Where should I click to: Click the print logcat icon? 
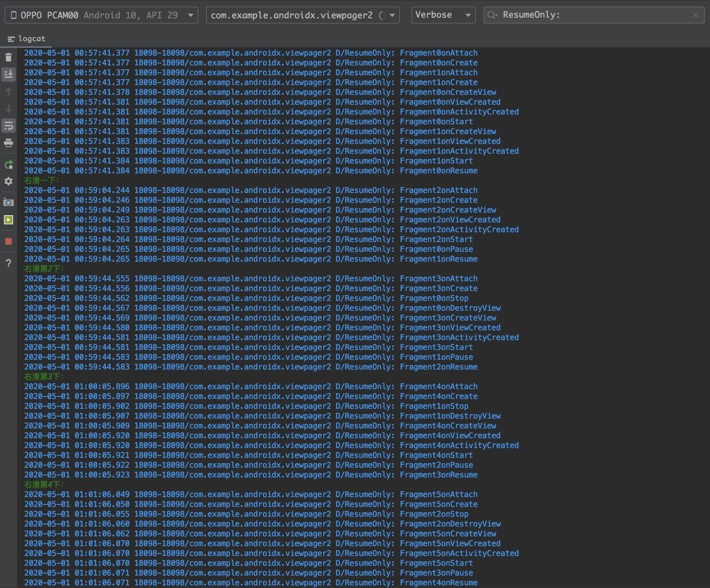[x=9, y=143]
